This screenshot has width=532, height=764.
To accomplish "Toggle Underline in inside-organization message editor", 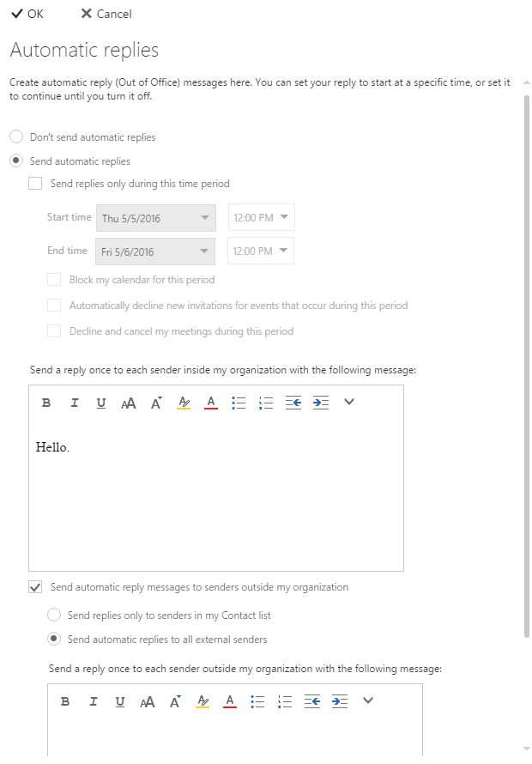I will click(101, 403).
